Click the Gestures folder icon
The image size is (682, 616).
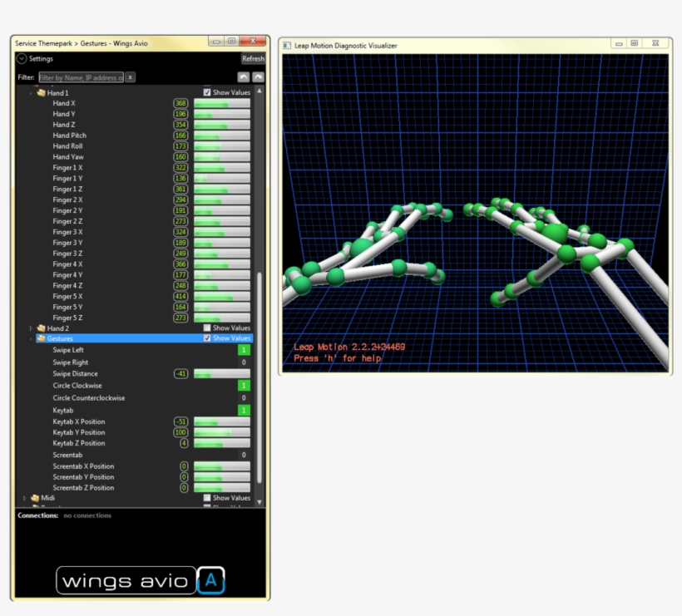tap(41, 339)
